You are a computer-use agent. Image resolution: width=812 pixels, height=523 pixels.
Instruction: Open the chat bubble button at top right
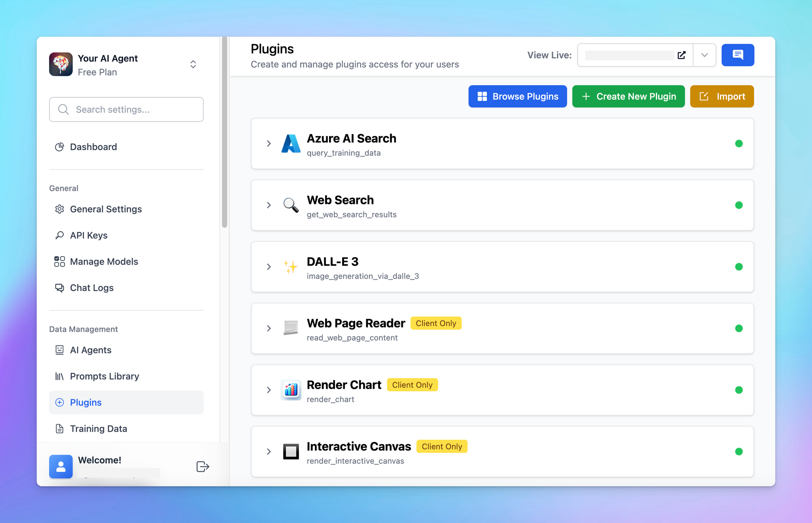coord(737,55)
